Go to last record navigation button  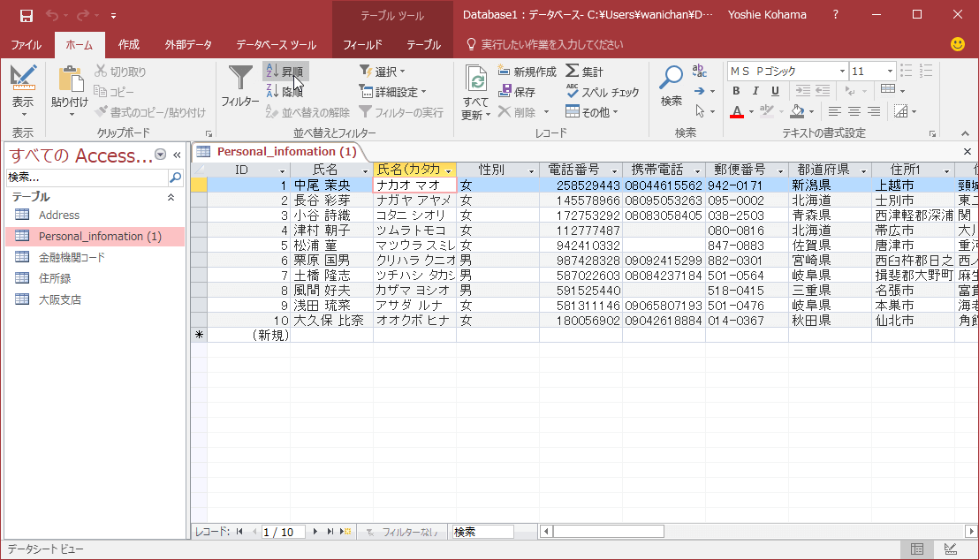[330, 532]
